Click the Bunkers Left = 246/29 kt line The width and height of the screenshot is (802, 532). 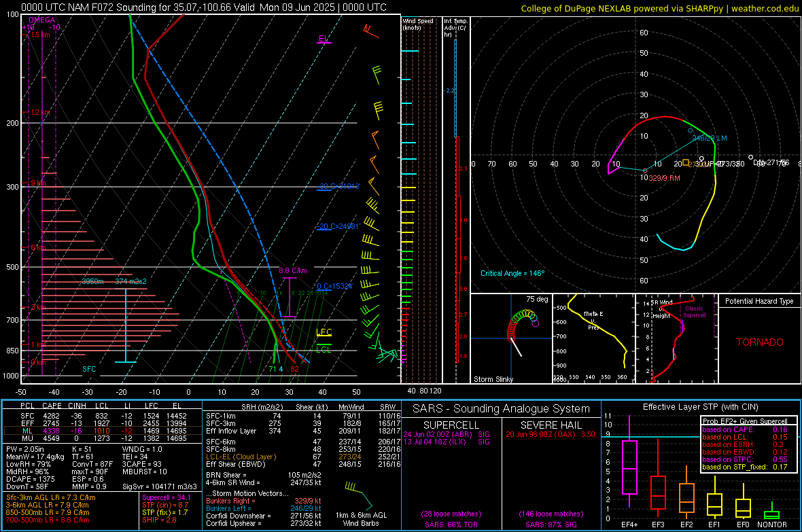click(264, 508)
